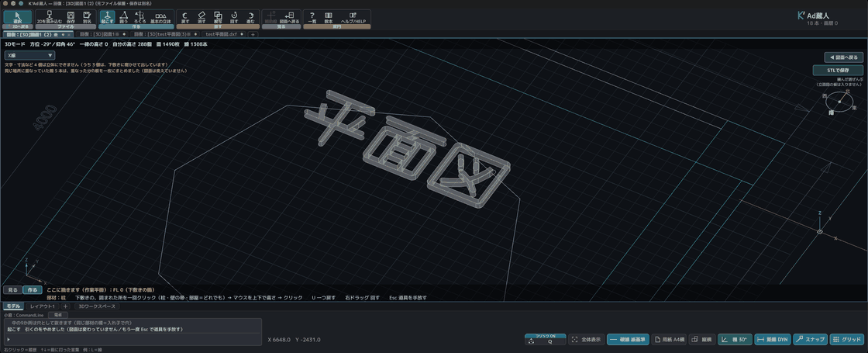Click the 2Dを読み込む import icon
Viewport: 868px width, 353px height.
[x=50, y=16]
